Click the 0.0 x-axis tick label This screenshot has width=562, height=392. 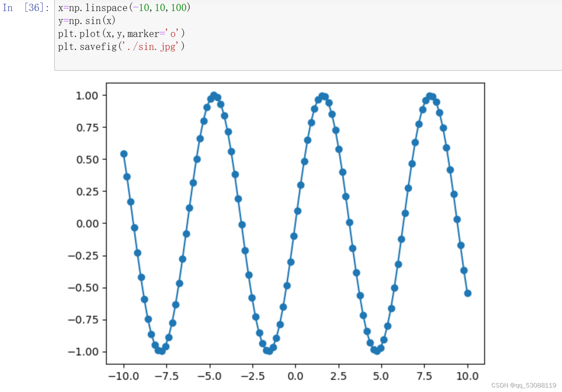[x=295, y=376]
